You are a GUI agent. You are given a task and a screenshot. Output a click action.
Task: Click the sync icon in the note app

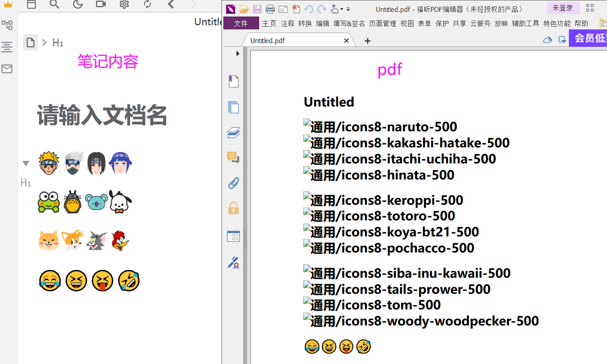pyautogui.click(x=147, y=4)
